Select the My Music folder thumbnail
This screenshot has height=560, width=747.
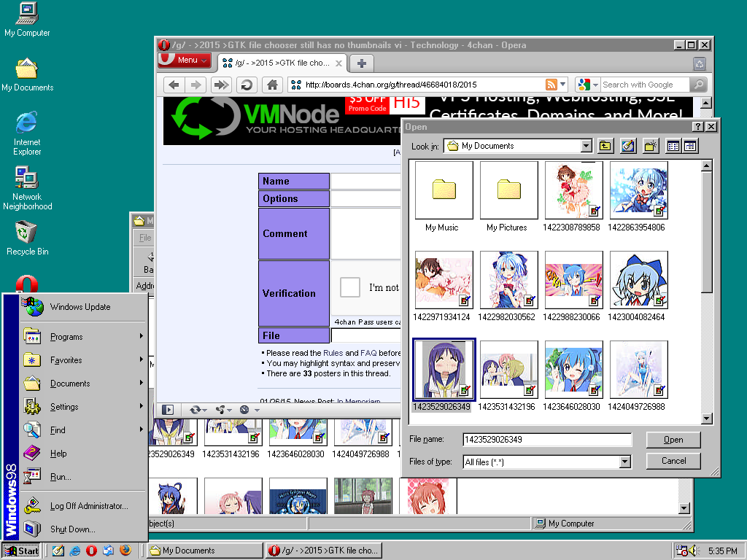[x=444, y=190]
